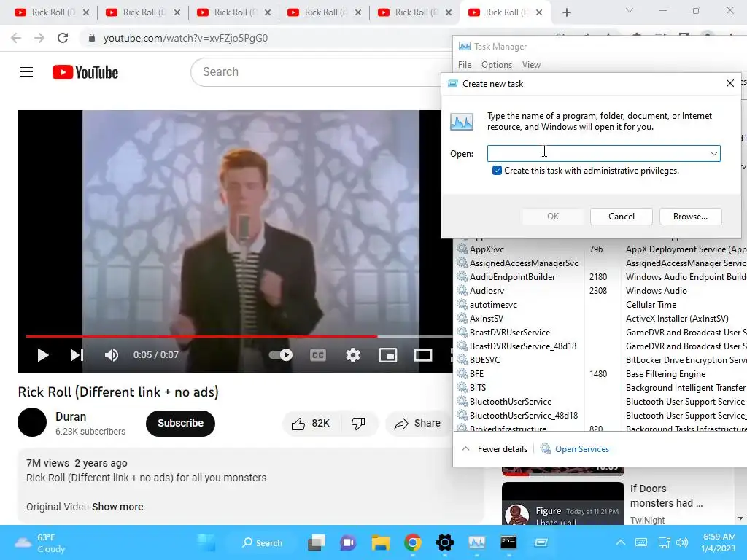Image resolution: width=747 pixels, height=560 pixels.
Task: Open Duran channel avatar
Action: point(32,422)
